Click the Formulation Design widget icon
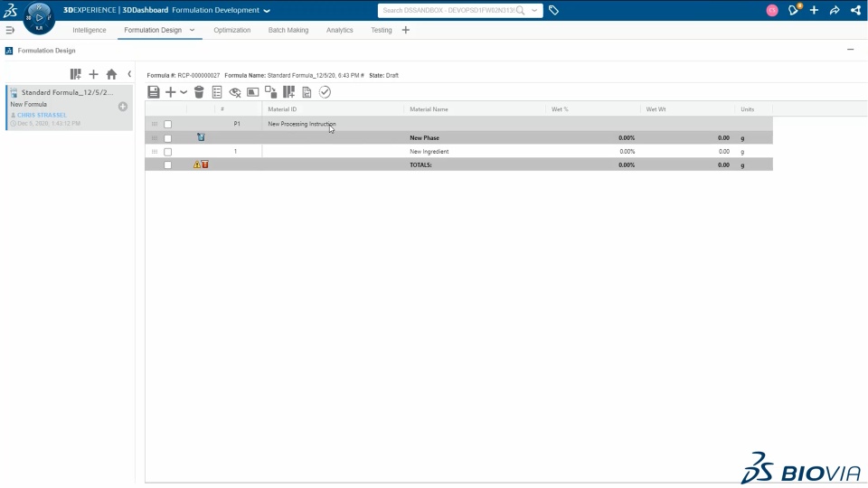868x488 pixels. [x=9, y=51]
